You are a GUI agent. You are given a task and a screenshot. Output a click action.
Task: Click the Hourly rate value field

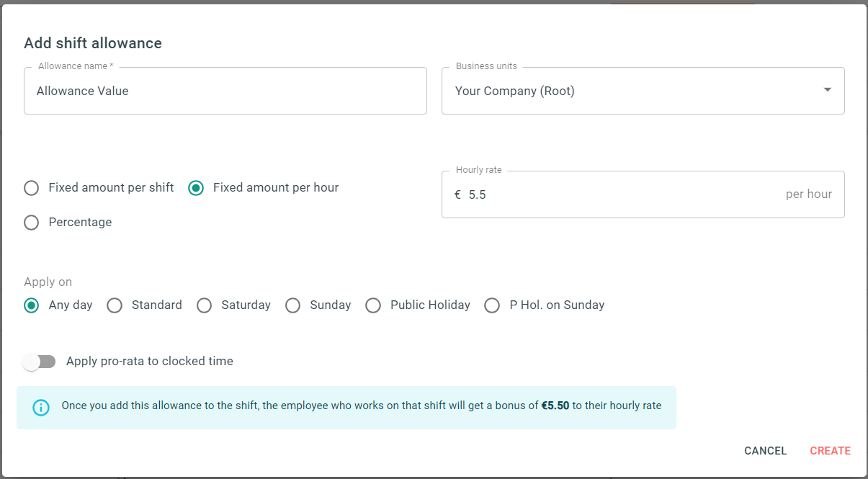(504, 194)
